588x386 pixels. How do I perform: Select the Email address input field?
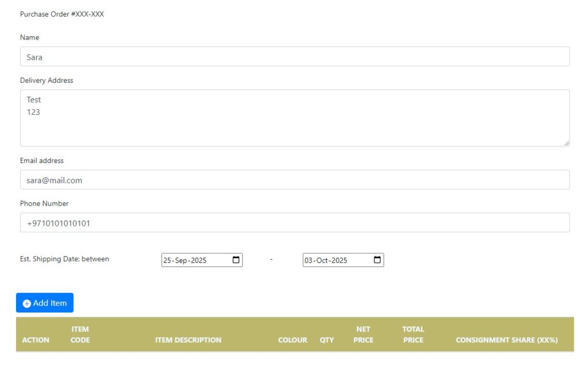[x=295, y=180]
